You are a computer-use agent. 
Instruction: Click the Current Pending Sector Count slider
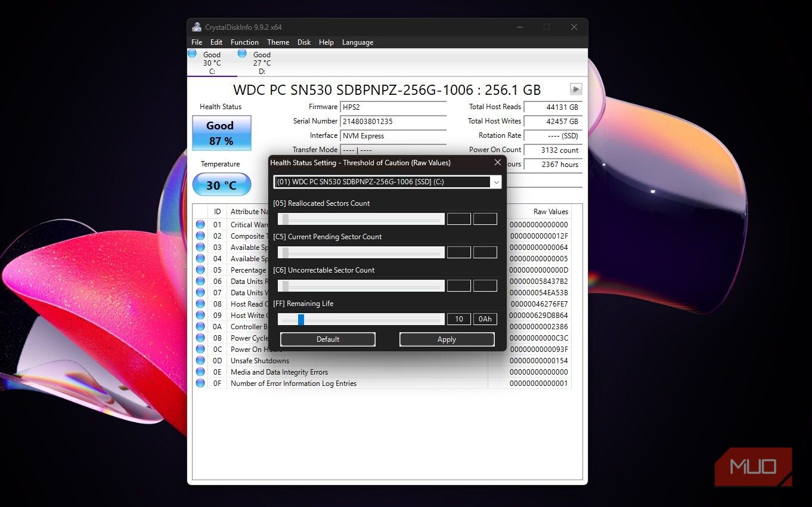[x=361, y=253]
